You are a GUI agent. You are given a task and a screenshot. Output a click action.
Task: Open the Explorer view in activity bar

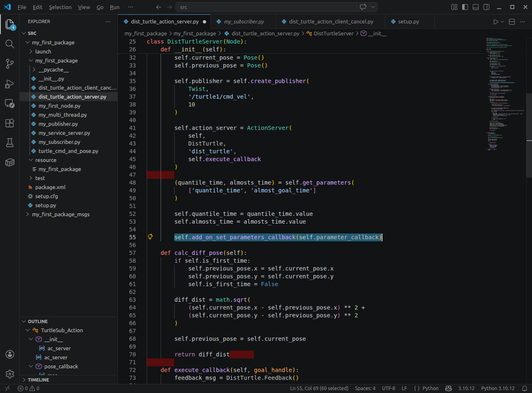[10, 24]
